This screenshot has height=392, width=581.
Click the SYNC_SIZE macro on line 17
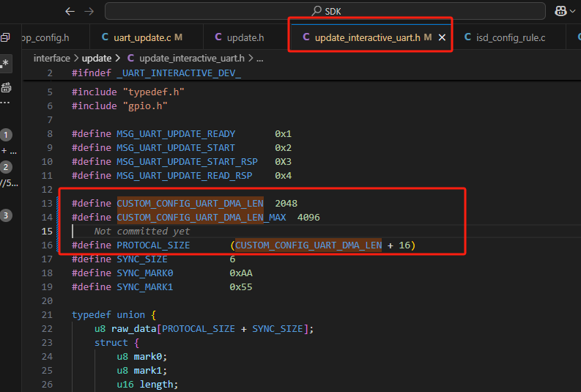[142, 259]
